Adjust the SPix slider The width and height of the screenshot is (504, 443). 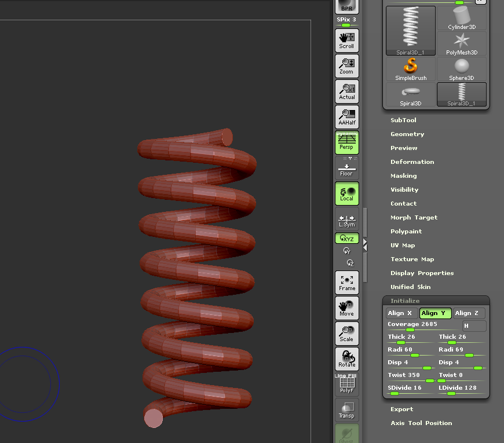coord(346,22)
